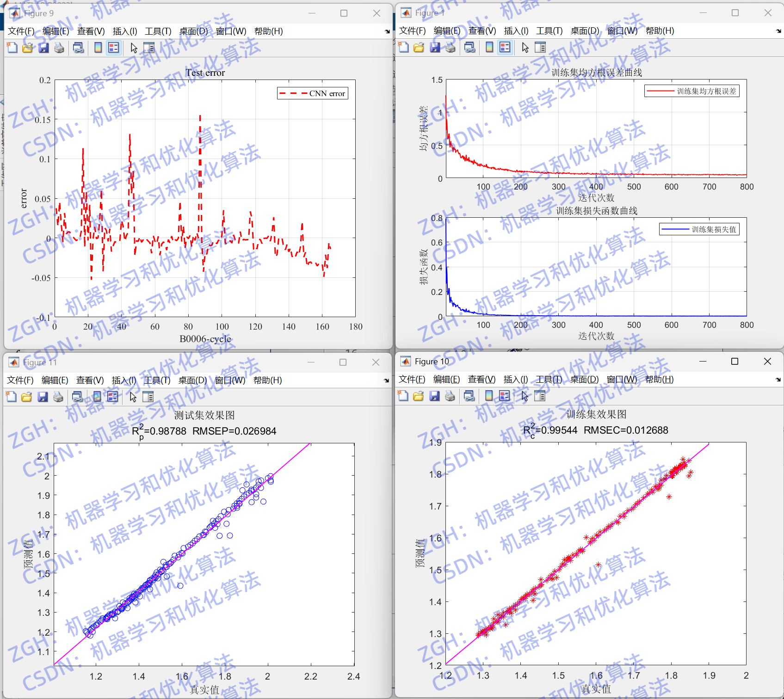This screenshot has width=784, height=699.
Task: Print Figure 10 using the printer icon
Action: (x=450, y=396)
